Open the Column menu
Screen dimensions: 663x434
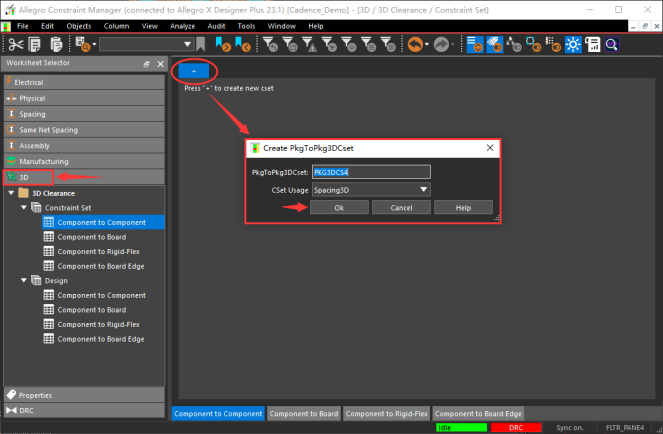point(116,26)
